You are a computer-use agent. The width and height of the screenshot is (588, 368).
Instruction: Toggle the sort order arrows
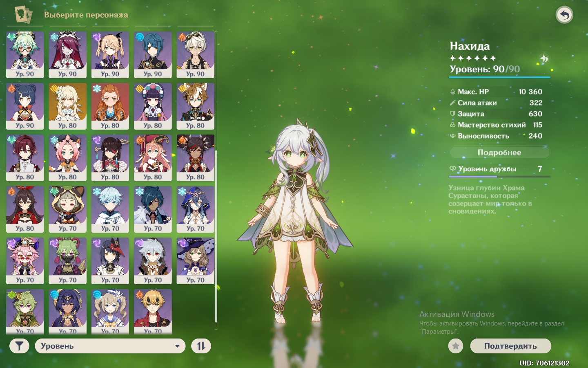coord(201,346)
